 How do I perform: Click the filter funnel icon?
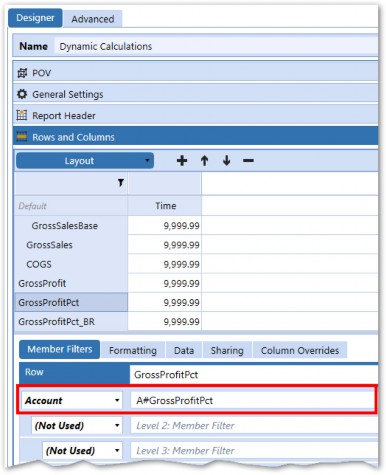tap(121, 183)
